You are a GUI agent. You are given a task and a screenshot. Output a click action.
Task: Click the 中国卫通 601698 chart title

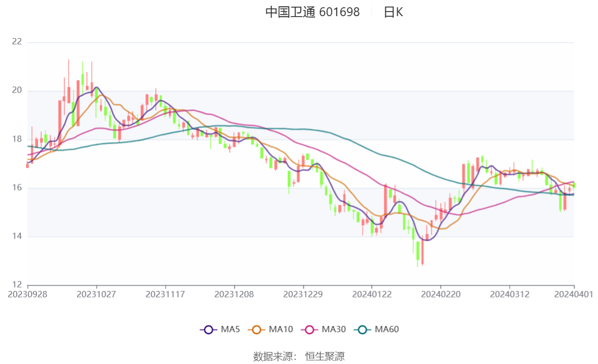pyautogui.click(x=313, y=12)
